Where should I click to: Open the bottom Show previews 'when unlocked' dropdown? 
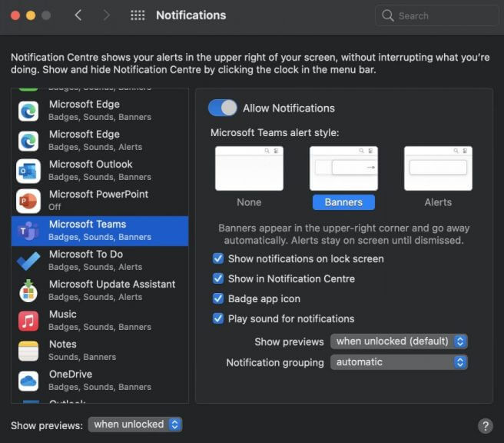pos(135,425)
